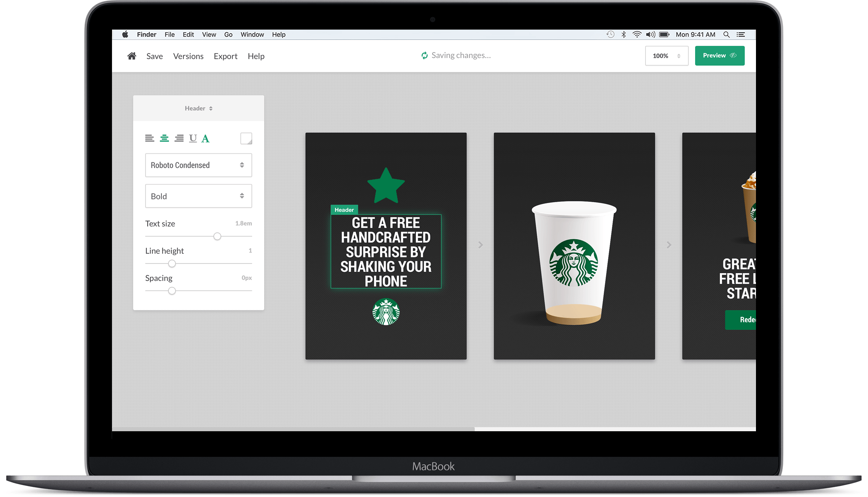The image size is (868, 497).
Task: Open the Go menu in the menu bar
Action: [x=228, y=34]
